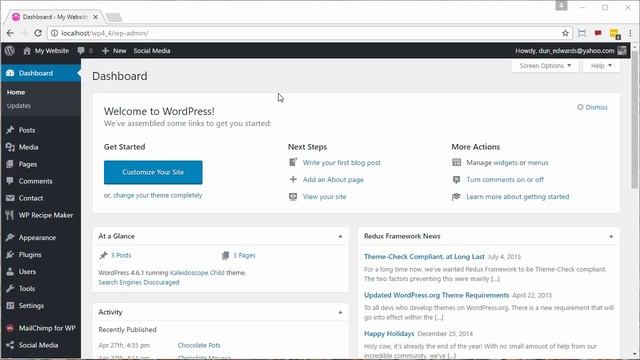Click the red browser extension icon
This screenshot has height=360, width=640.
[x=598, y=33]
